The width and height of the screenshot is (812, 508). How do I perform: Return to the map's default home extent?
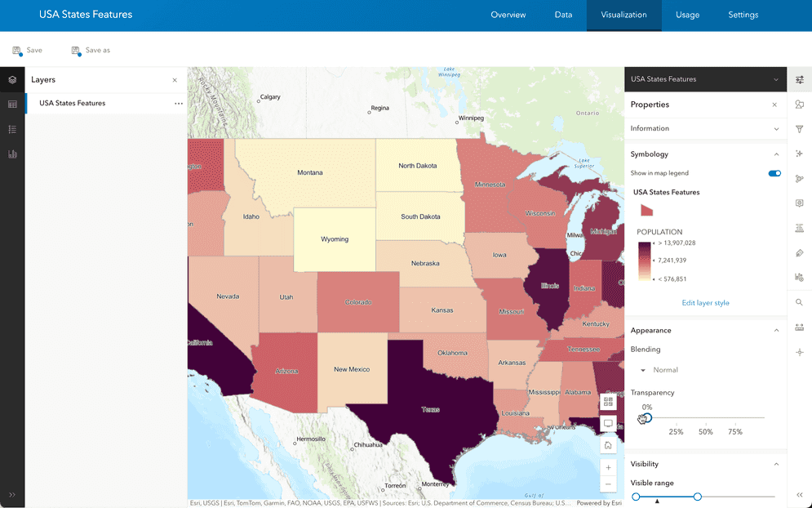pyautogui.click(x=608, y=445)
